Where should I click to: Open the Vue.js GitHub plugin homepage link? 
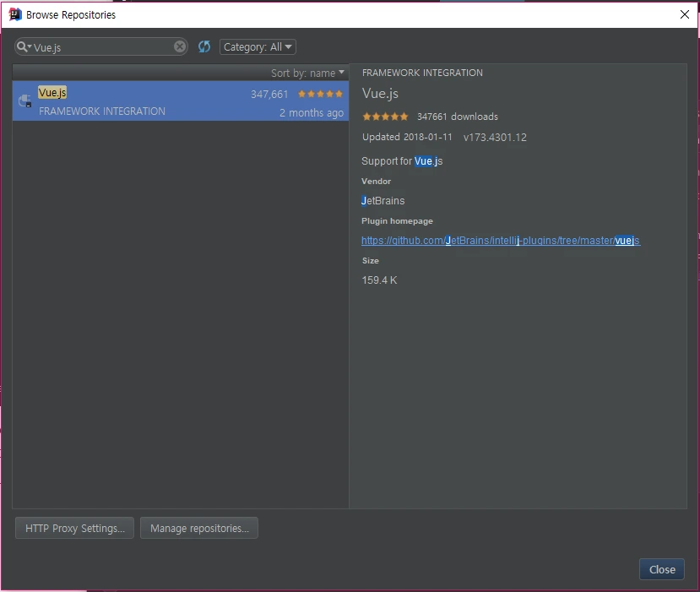[x=501, y=241]
